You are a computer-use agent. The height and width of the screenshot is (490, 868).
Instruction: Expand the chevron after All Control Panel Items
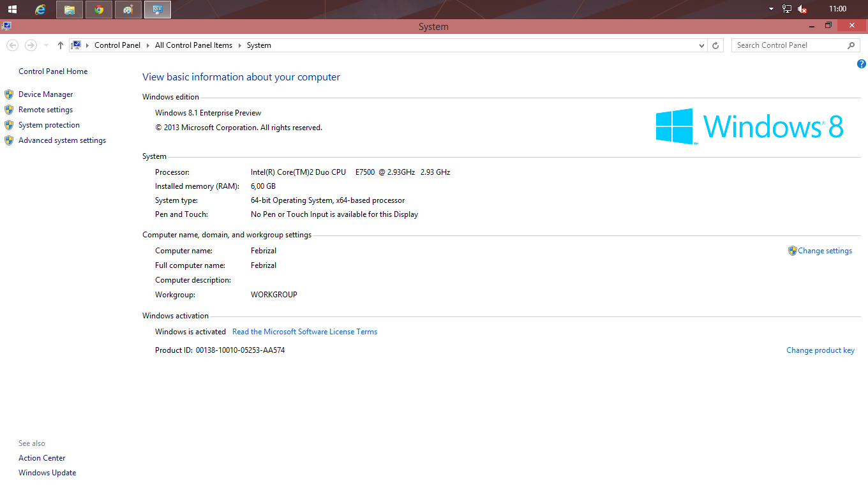tap(240, 45)
